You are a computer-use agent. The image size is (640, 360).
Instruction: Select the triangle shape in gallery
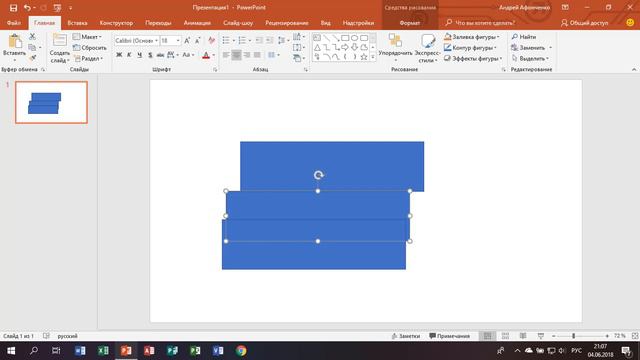coord(317,48)
